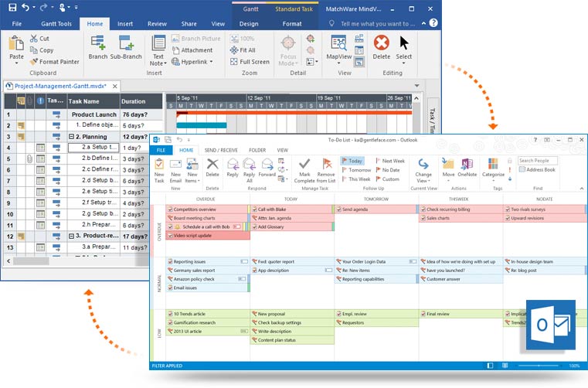The height and width of the screenshot is (388, 588).
Task: Open MindView help question mark icon
Action: point(433,23)
